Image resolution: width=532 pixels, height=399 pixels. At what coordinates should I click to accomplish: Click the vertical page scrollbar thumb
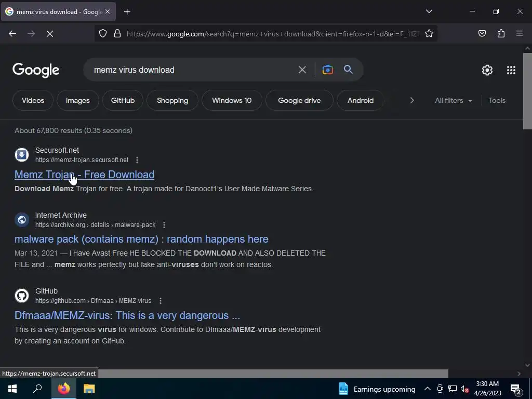pos(527,91)
